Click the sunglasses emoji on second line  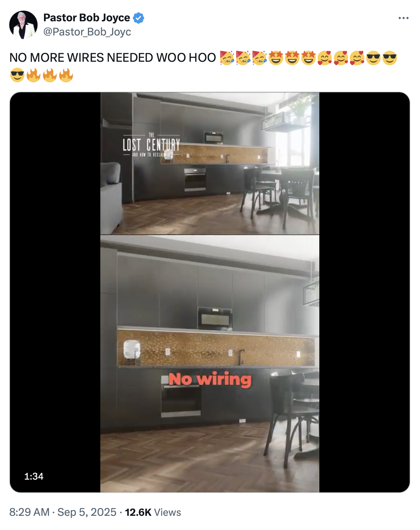coord(17,75)
